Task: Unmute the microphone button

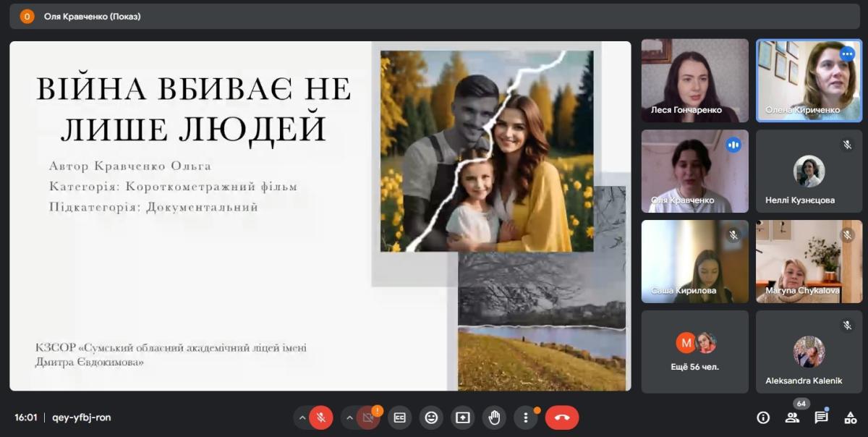Action: 321,417
